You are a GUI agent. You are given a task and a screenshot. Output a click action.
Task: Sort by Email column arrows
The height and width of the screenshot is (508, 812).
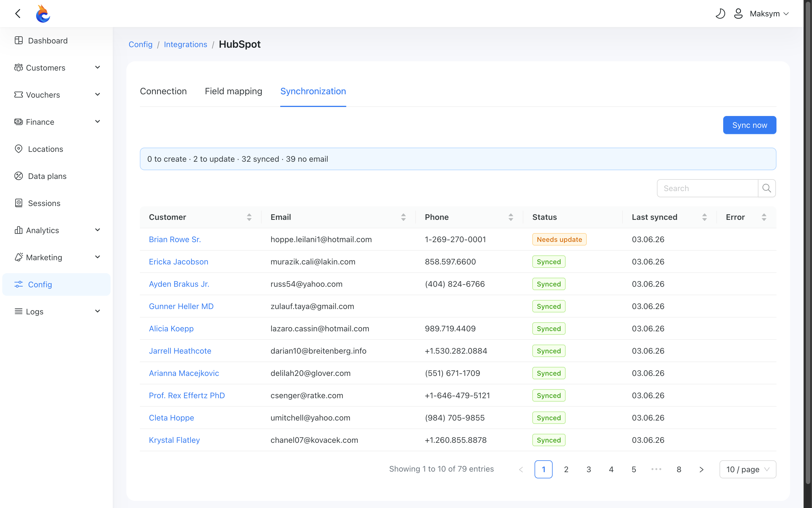[403, 217]
